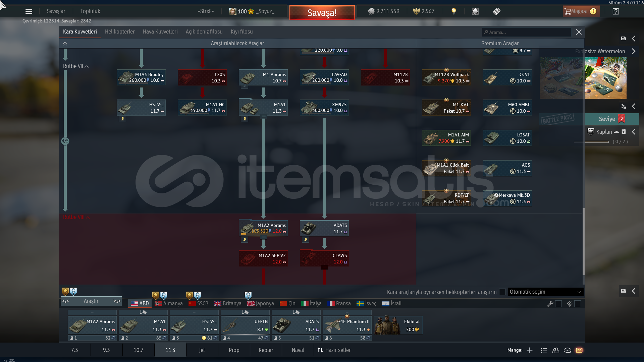Select XM975 vehicle

point(324,108)
